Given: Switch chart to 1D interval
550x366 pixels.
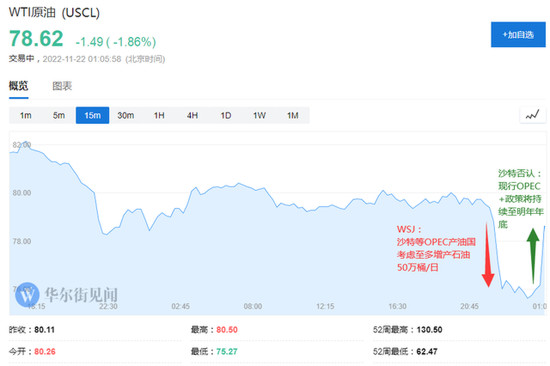Looking at the screenshot, I should pos(226,115).
